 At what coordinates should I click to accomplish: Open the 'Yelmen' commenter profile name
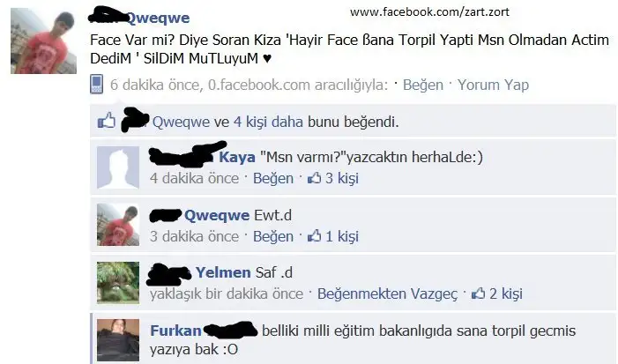point(223,272)
